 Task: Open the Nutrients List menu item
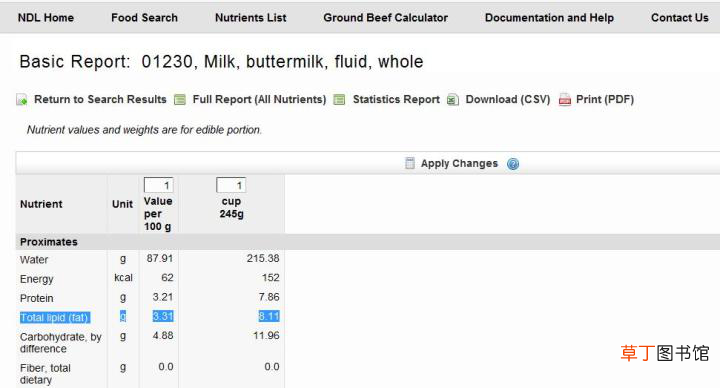(251, 17)
